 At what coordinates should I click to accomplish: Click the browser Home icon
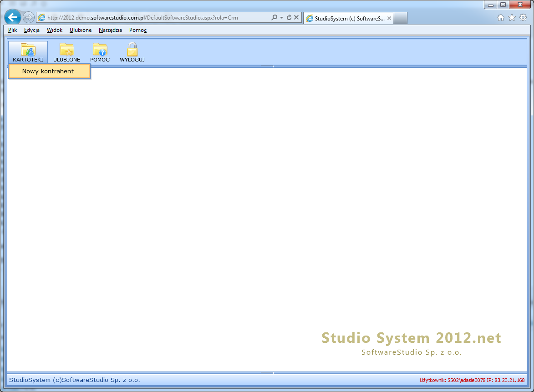(x=501, y=18)
